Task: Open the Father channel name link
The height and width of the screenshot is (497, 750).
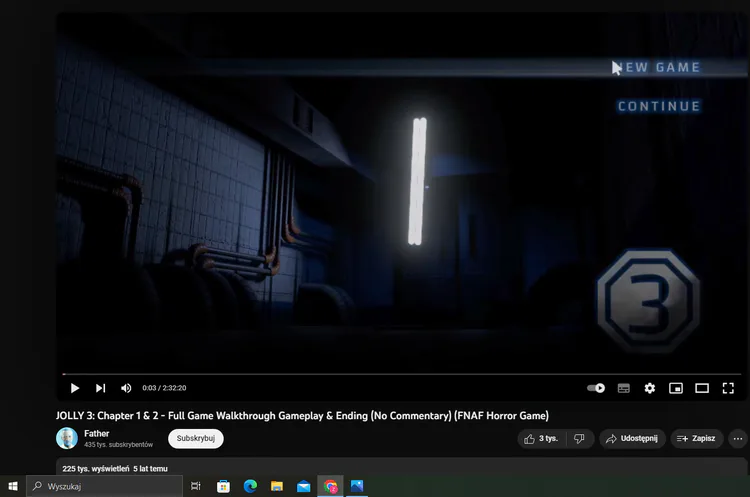Action: [97, 433]
